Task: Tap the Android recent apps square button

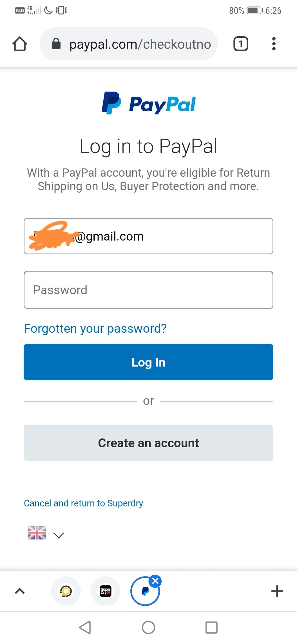Action: tap(211, 627)
